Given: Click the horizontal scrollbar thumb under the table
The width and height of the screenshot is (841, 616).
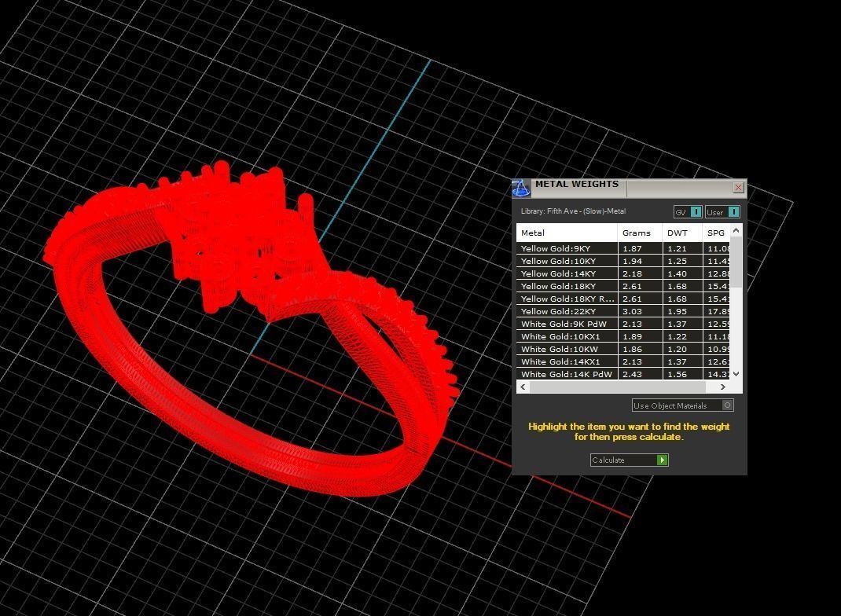Looking at the screenshot, I should pos(617,387).
